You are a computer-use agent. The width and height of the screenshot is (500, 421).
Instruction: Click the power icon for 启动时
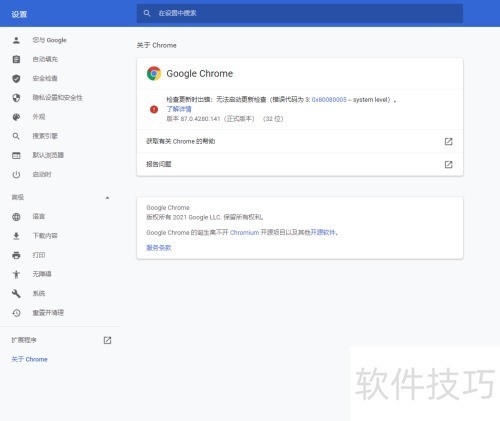click(x=16, y=175)
